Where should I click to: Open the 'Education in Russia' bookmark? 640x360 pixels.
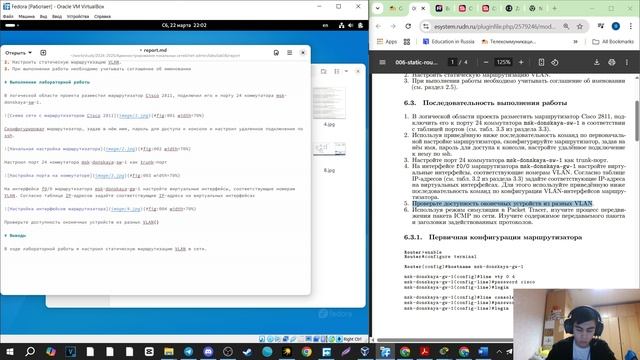pyautogui.click(x=449, y=42)
